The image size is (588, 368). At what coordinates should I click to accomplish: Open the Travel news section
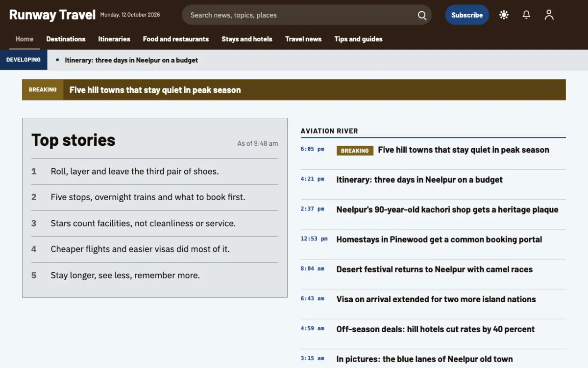click(x=303, y=39)
